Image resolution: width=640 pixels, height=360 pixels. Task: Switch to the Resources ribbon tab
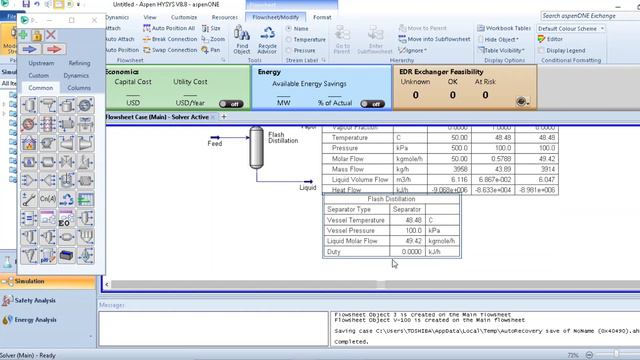(224, 17)
